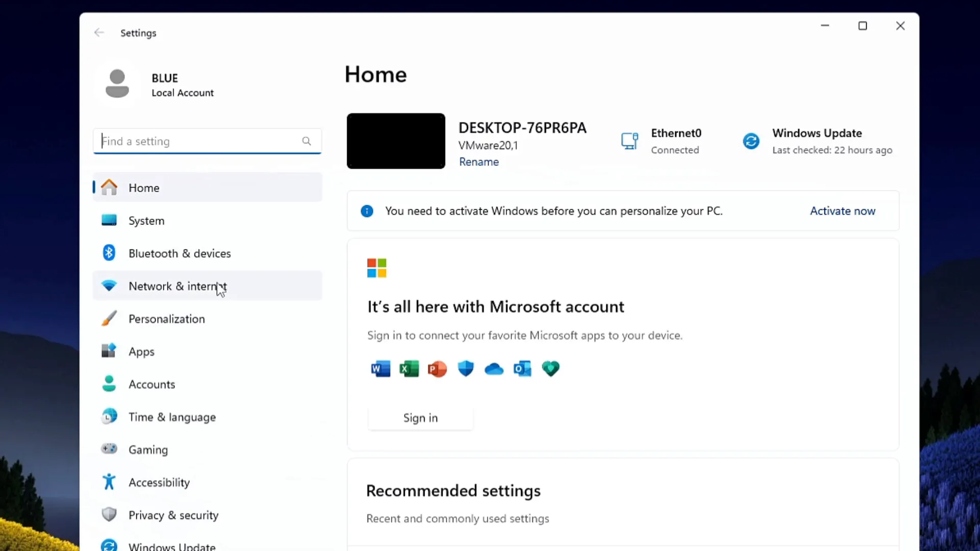Go back with the arrow button
Viewport: 980px width, 551px height.
[99, 33]
